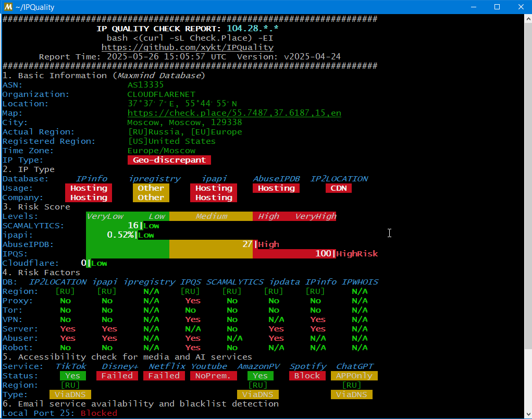Click the version v2025-04-24 text
The width and height of the screenshot is (532, 419).
point(312,57)
